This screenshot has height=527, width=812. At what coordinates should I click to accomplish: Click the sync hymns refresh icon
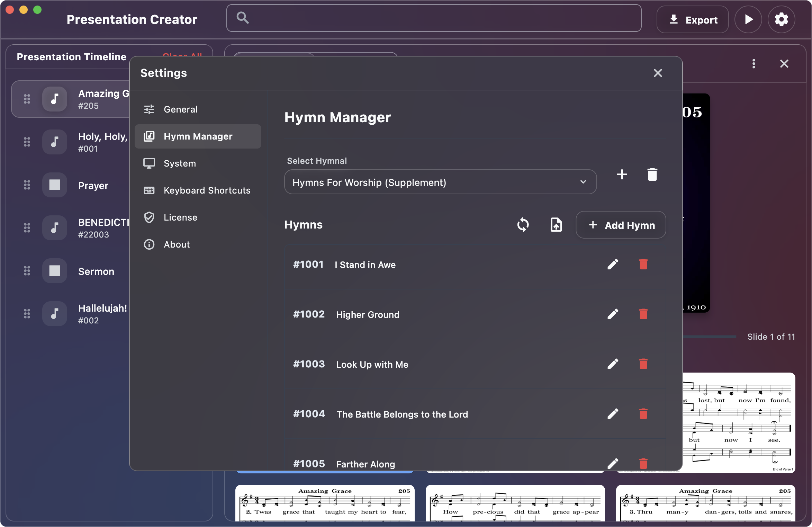pos(523,224)
